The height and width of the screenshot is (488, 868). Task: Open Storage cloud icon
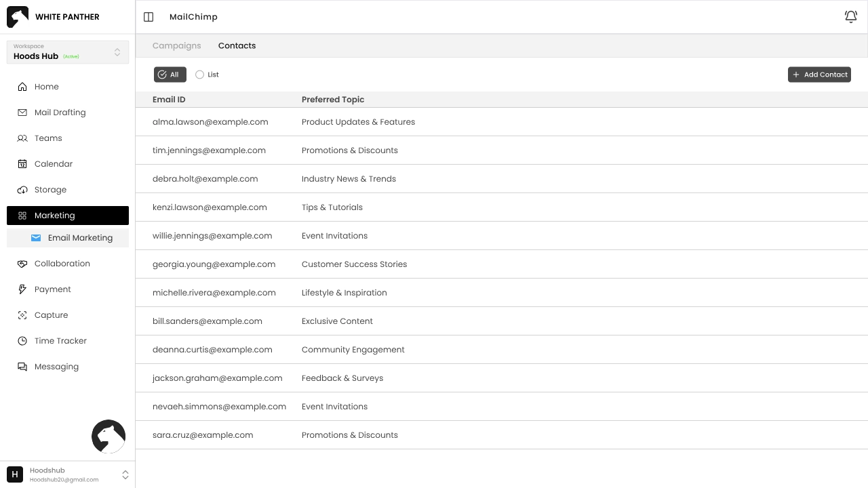(x=22, y=190)
